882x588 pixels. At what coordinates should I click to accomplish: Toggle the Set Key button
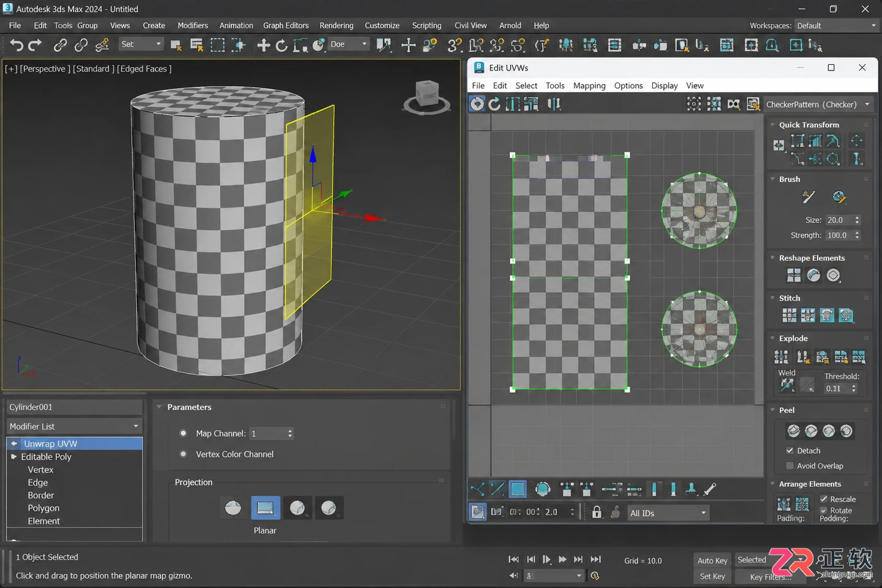(712, 576)
